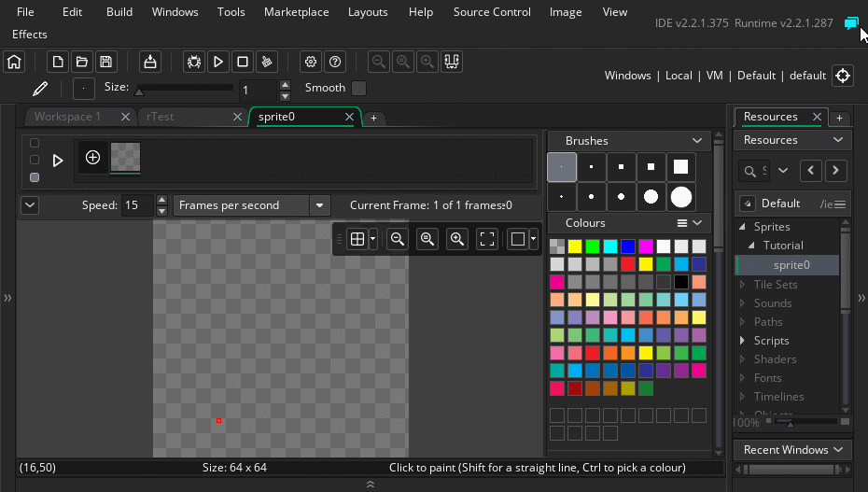Open the canvas grid settings icon

click(x=357, y=239)
